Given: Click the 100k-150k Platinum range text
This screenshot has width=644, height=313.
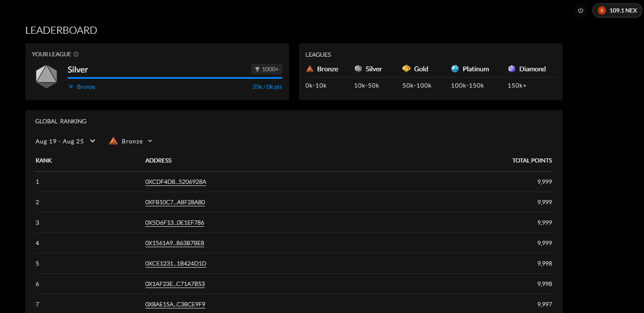Looking at the screenshot, I should pyautogui.click(x=467, y=85).
